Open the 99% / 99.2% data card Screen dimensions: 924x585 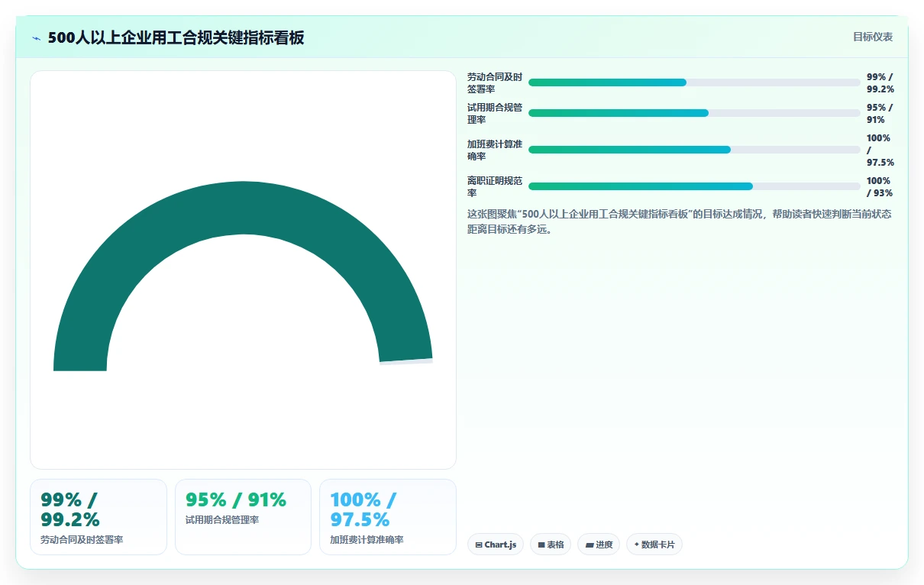click(99, 517)
